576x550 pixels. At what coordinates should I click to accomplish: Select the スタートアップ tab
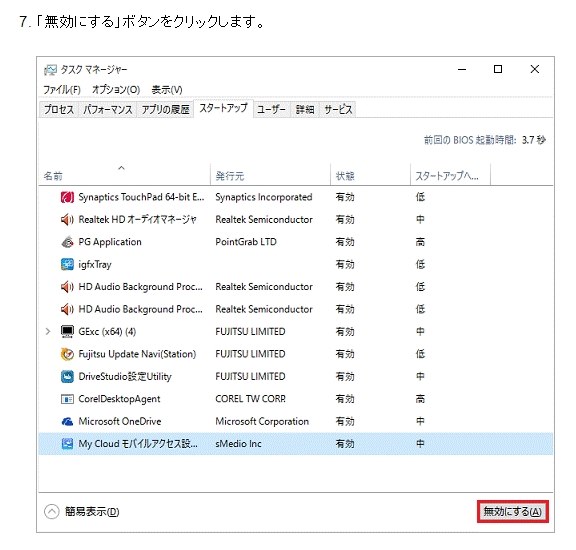point(223,108)
